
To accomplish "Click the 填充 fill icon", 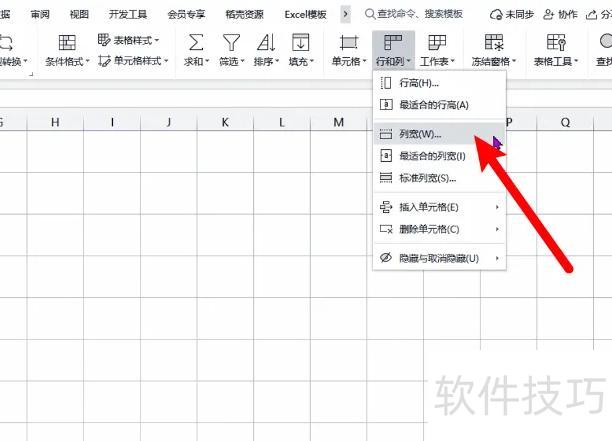I will (x=301, y=42).
